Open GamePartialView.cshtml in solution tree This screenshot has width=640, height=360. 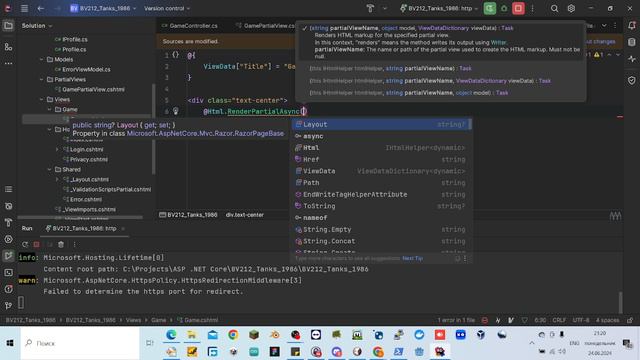point(93,90)
